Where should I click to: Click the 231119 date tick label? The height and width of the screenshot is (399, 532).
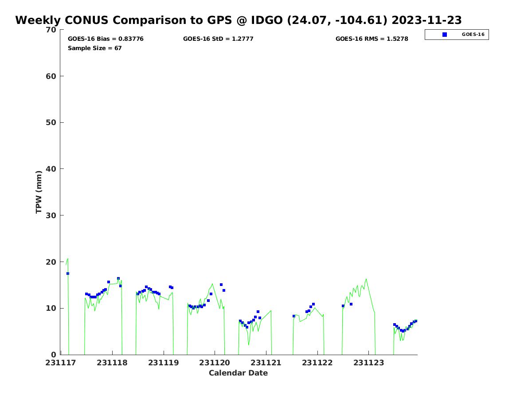click(x=164, y=363)
